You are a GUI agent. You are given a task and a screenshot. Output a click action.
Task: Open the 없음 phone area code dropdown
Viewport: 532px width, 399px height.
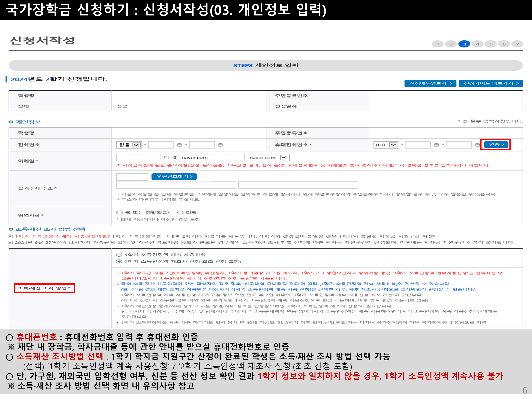[x=129, y=145]
